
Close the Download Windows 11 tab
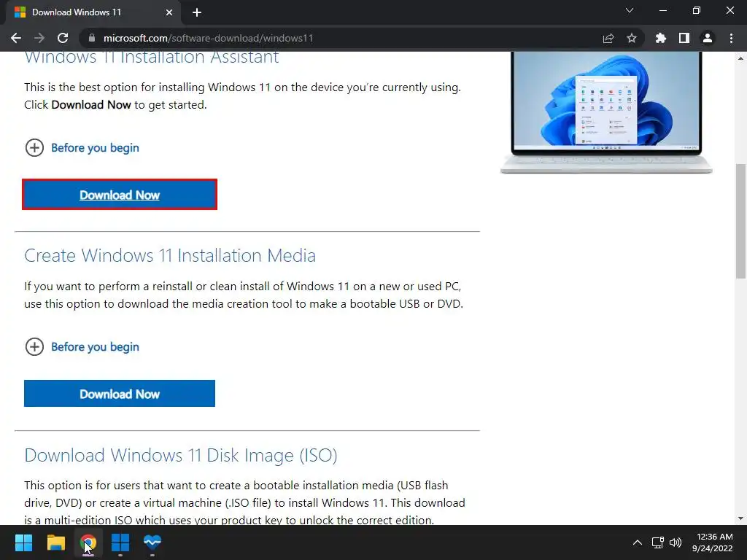tap(169, 12)
